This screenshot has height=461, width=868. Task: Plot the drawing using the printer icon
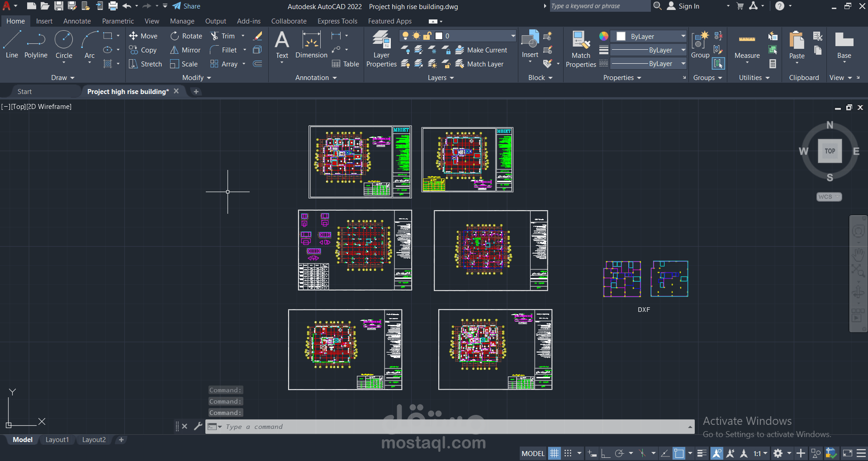click(x=113, y=6)
